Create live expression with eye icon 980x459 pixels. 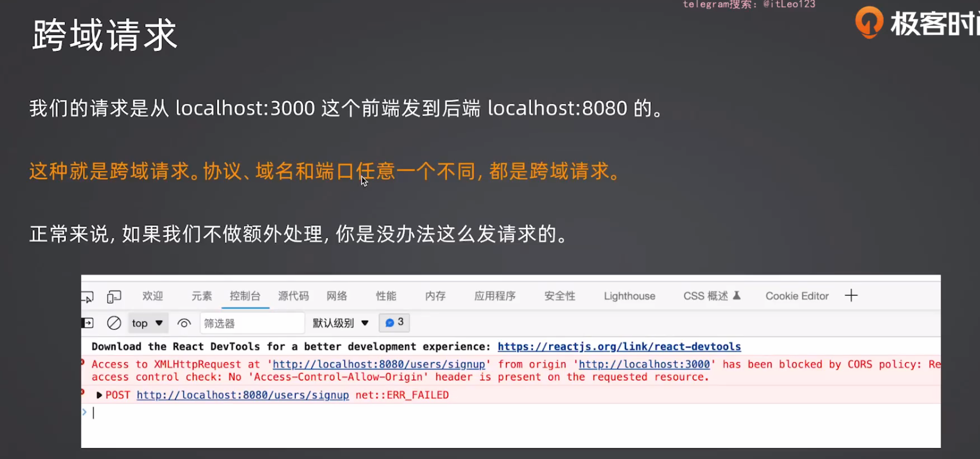pyautogui.click(x=184, y=323)
